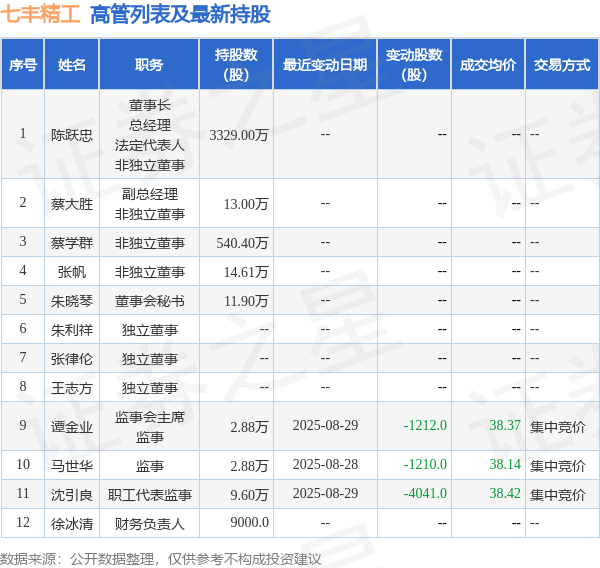Select the 最近变动日期 column header
The height and width of the screenshot is (568, 600).
[325, 65]
